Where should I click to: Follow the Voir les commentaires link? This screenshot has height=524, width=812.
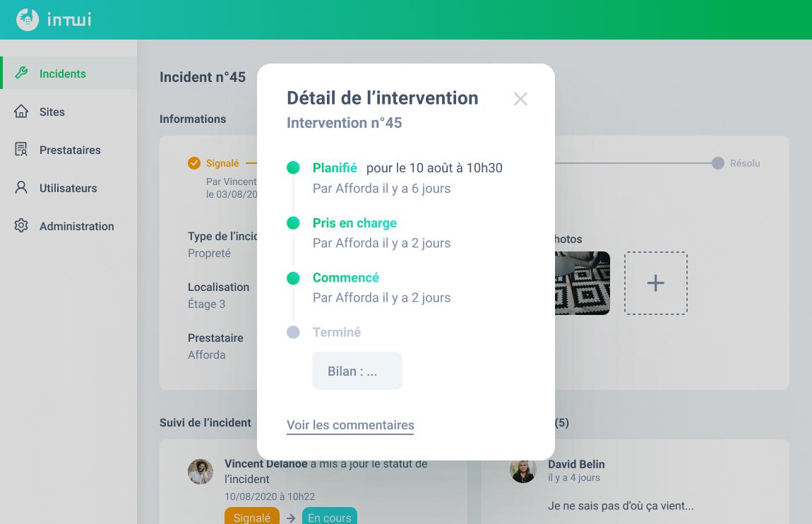tap(351, 425)
